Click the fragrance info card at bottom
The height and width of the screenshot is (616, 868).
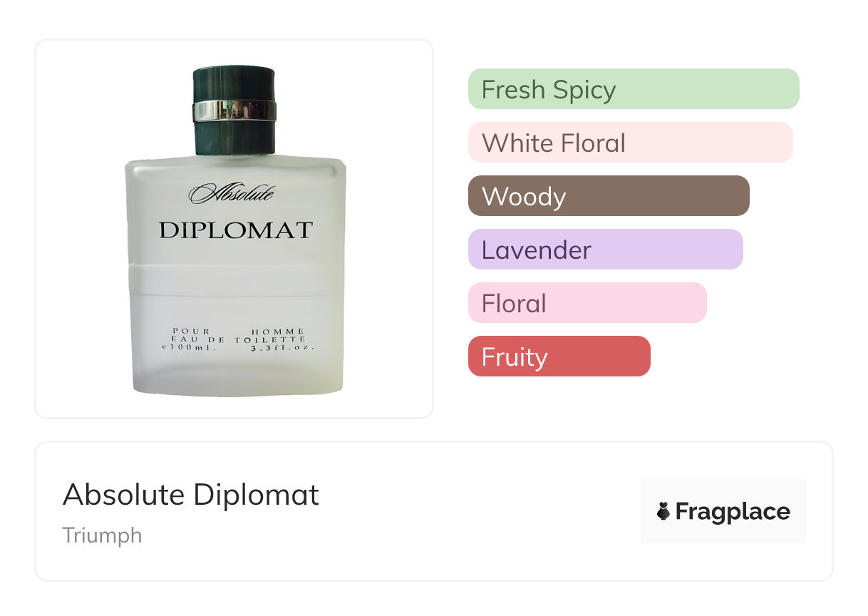pos(434,511)
